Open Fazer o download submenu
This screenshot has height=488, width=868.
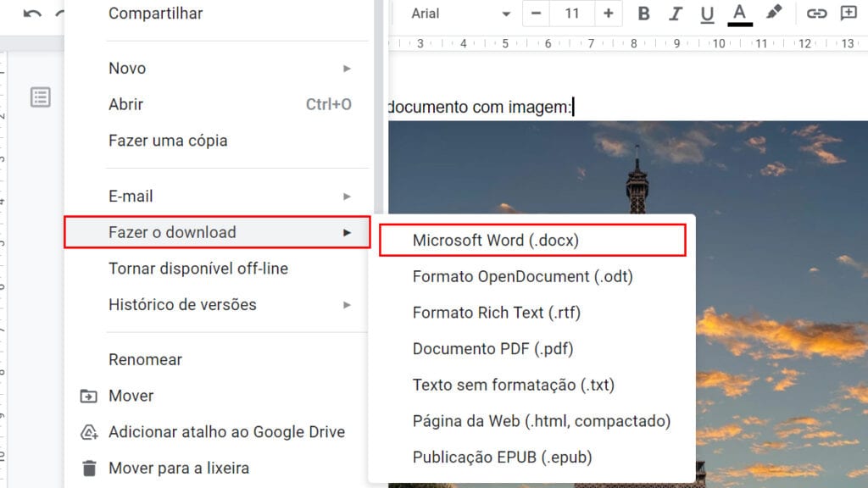pos(217,232)
